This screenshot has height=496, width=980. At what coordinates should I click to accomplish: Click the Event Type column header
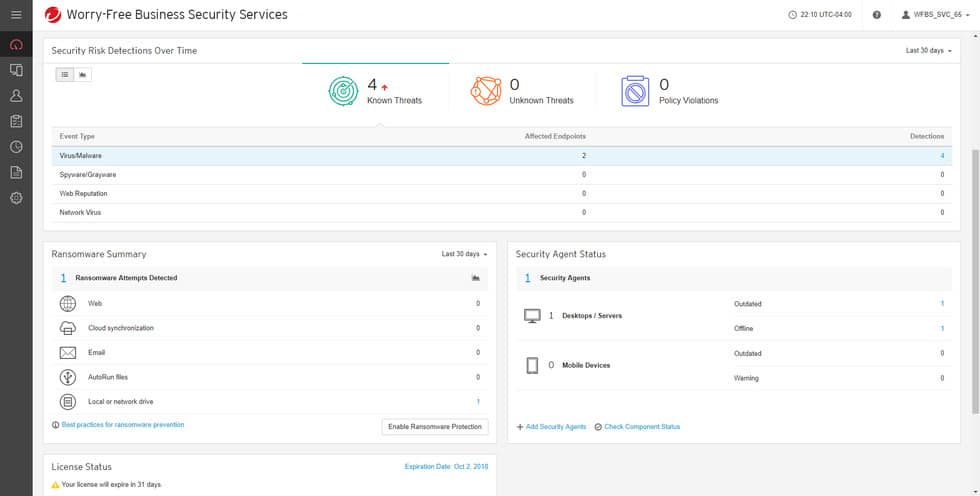tap(77, 136)
